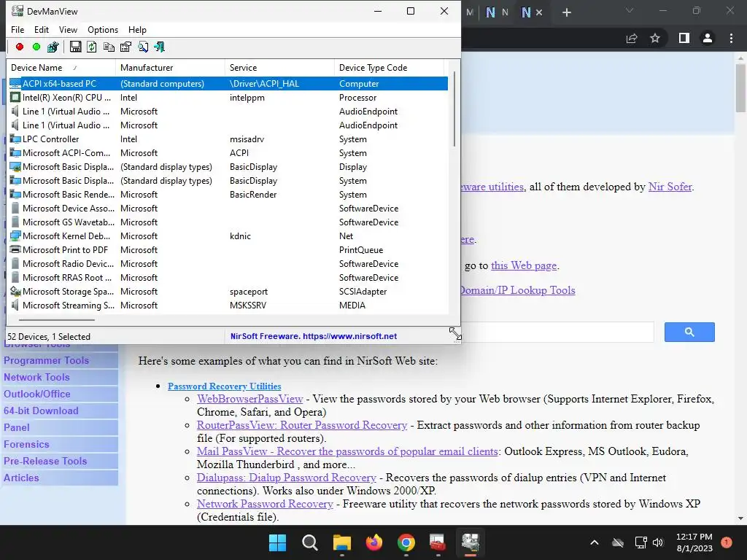Open the Network Password Recovery link
The height and width of the screenshot is (560, 747).
click(x=265, y=503)
